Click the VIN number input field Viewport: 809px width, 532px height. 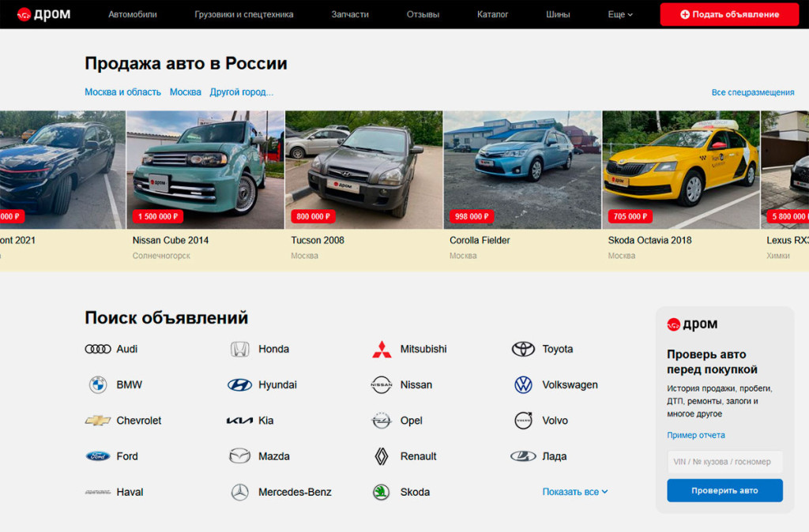tap(724, 462)
